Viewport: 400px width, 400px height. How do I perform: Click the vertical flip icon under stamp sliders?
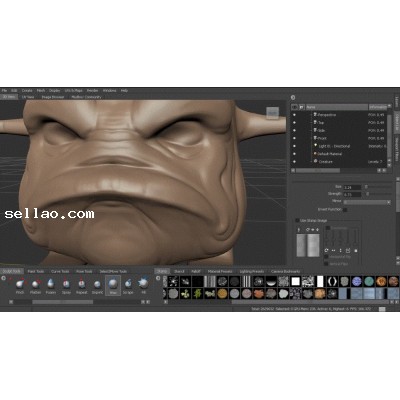[x=340, y=250]
